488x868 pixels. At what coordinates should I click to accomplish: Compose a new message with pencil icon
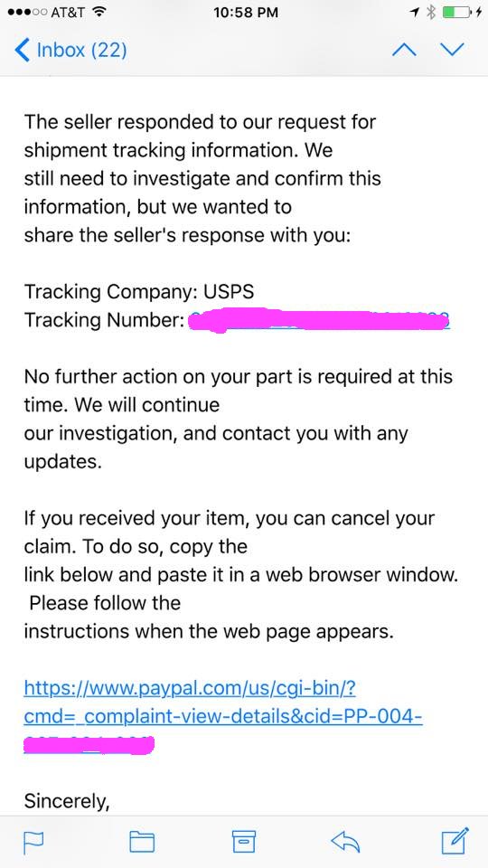[455, 840]
